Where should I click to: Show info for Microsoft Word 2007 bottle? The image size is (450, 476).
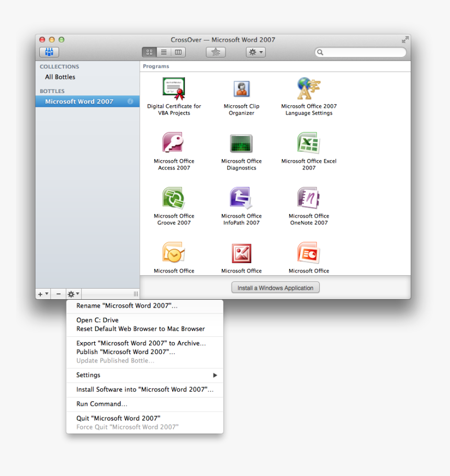[130, 101]
